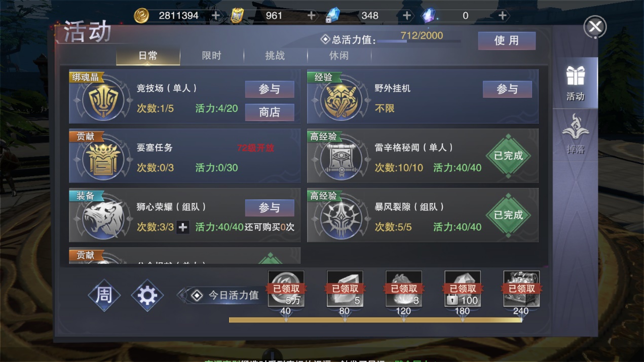Open the 240 vitality treasure chest reward
The width and height of the screenshot is (644, 362).
point(521,289)
